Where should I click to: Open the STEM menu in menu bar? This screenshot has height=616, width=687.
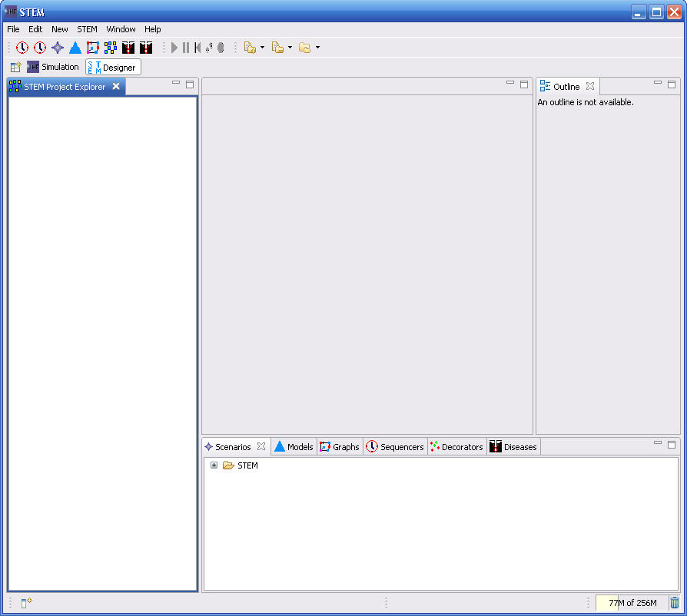pyautogui.click(x=87, y=29)
